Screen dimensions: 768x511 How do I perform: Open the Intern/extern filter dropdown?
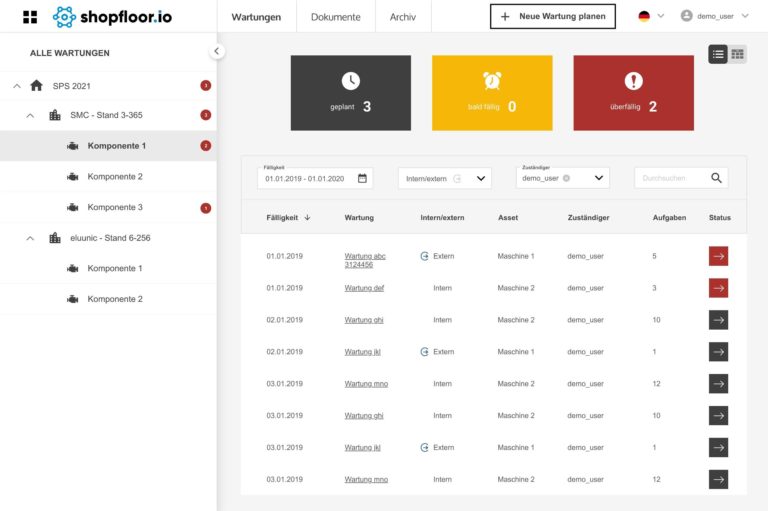[481, 178]
